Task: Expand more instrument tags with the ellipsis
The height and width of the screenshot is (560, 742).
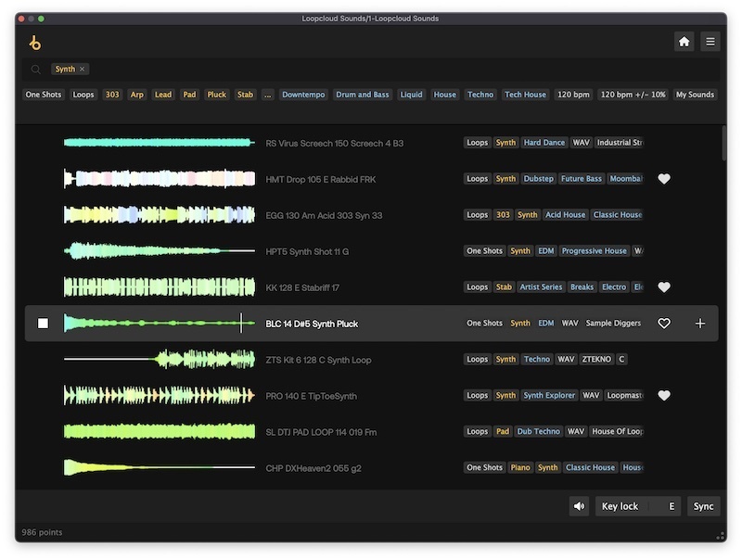Action: click(267, 95)
